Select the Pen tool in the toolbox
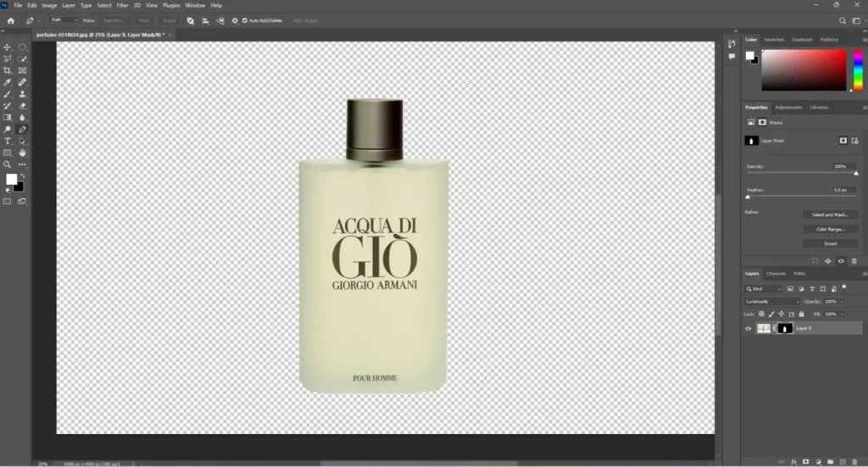 22,130
